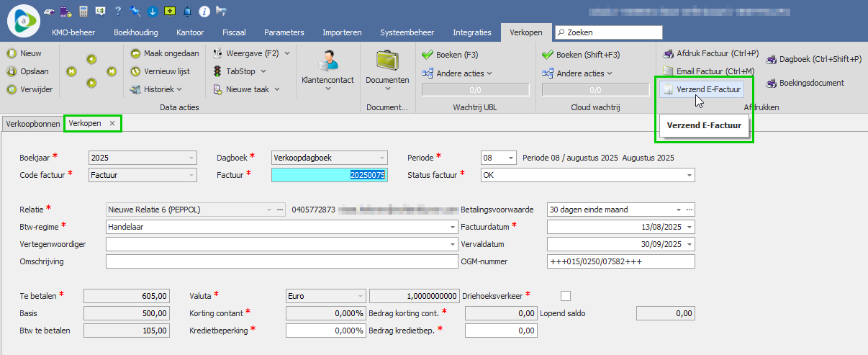
Task: Switch to the Verkoopbonnen tab
Action: click(x=32, y=124)
